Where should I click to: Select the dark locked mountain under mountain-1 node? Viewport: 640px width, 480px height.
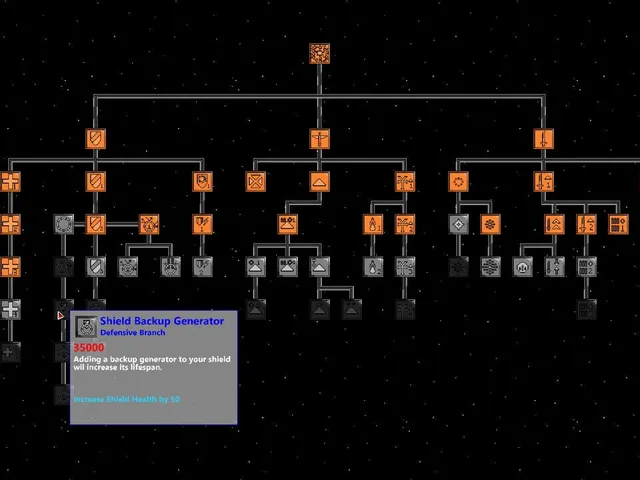click(x=256, y=309)
